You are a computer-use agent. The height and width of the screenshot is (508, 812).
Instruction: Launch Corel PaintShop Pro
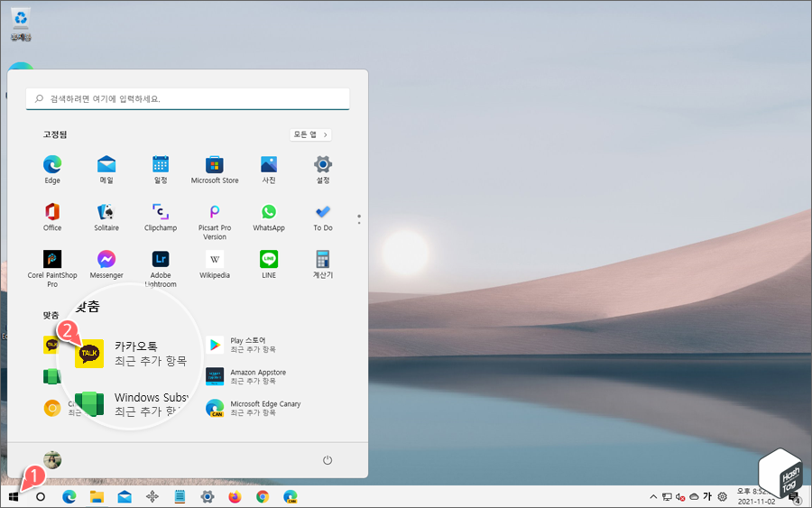click(52, 268)
